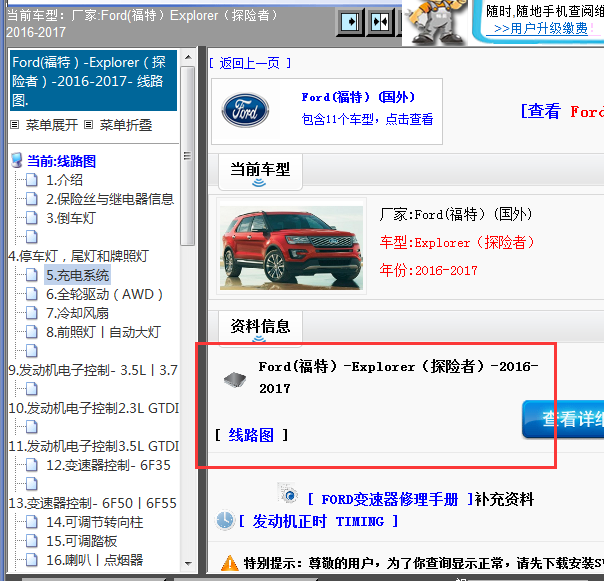Click the down chevron under 资料信息 tab
The image size is (604, 581).
pos(259,339)
